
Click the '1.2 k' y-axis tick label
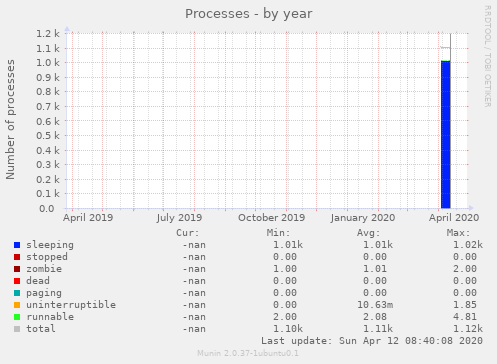[48, 34]
